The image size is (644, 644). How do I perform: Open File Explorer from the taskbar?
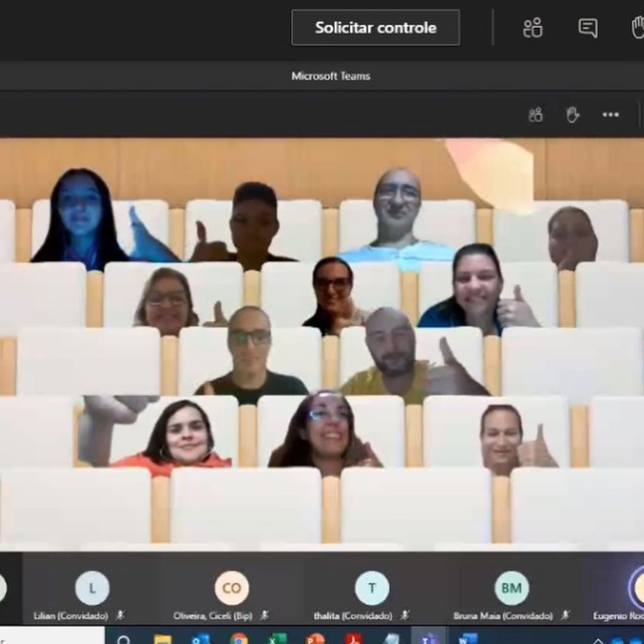coord(162,639)
